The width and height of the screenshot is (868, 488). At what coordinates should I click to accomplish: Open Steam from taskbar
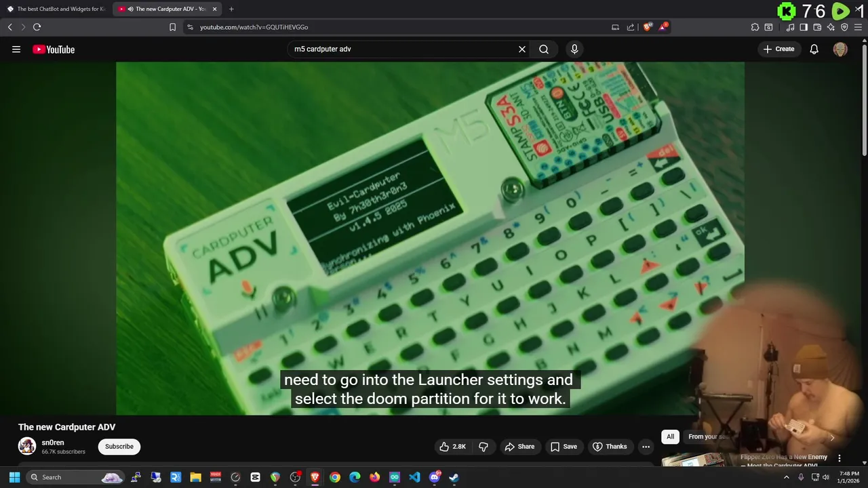[x=454, y=477]
